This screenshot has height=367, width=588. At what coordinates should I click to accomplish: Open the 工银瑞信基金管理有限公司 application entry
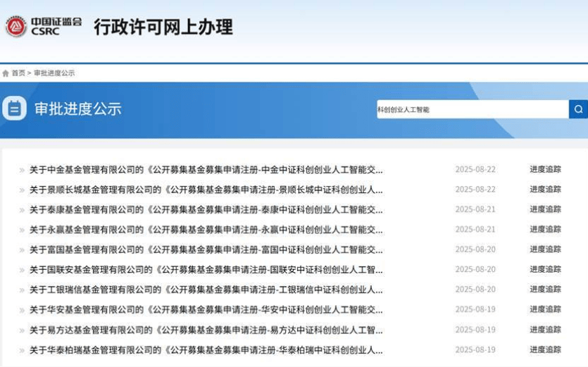tap(206, 290)
